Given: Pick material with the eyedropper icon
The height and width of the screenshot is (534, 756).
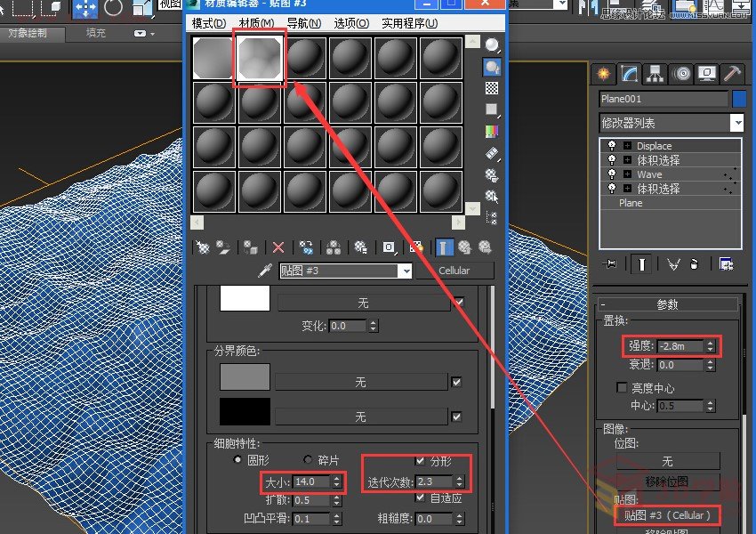Looking at the screenshot, I should 265,271.
